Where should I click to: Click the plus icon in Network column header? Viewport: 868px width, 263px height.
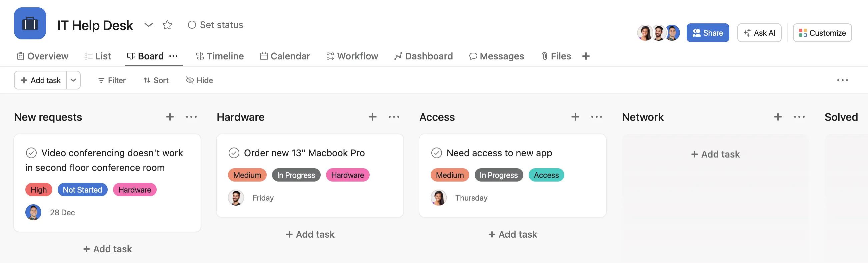(778, 117)
